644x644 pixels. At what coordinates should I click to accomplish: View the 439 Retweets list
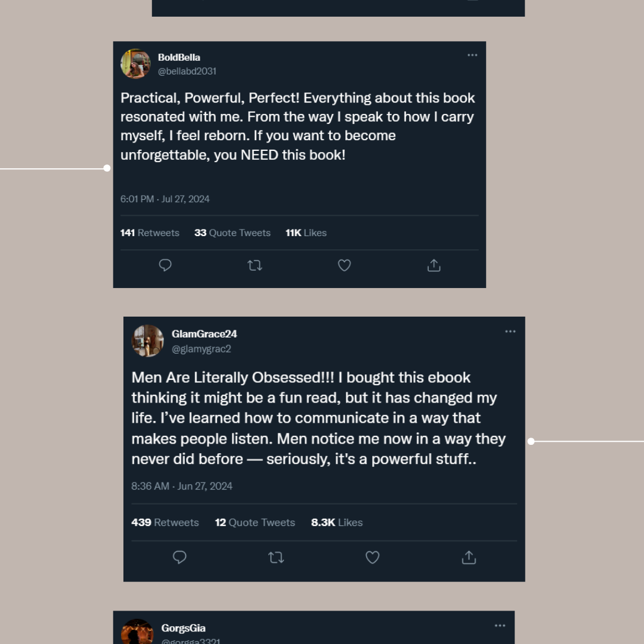(x=165, y=522)
